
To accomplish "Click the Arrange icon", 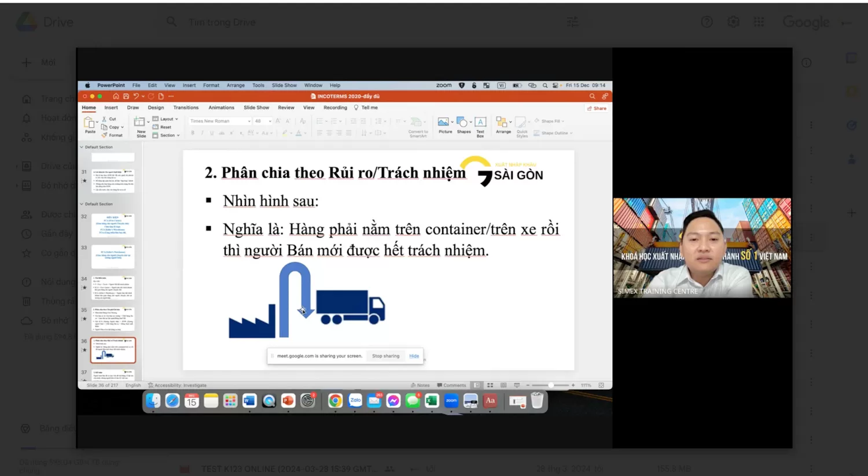I will (x=503, y=124).
